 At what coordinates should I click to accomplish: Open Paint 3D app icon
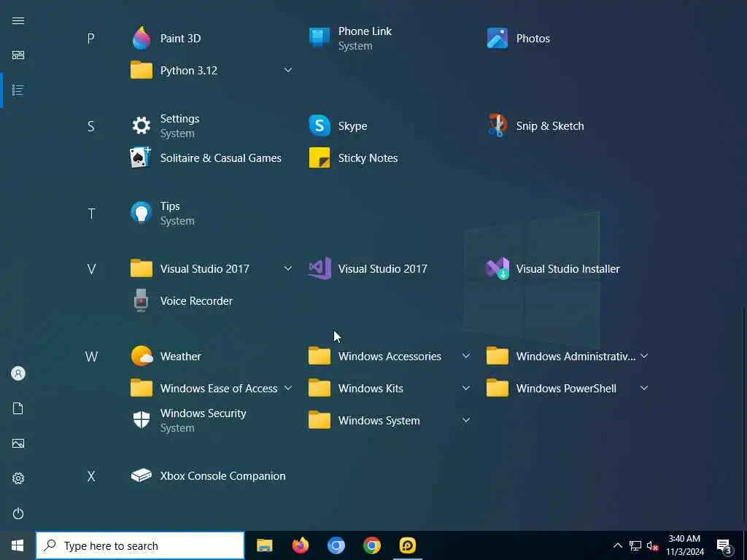coord(142,38)
